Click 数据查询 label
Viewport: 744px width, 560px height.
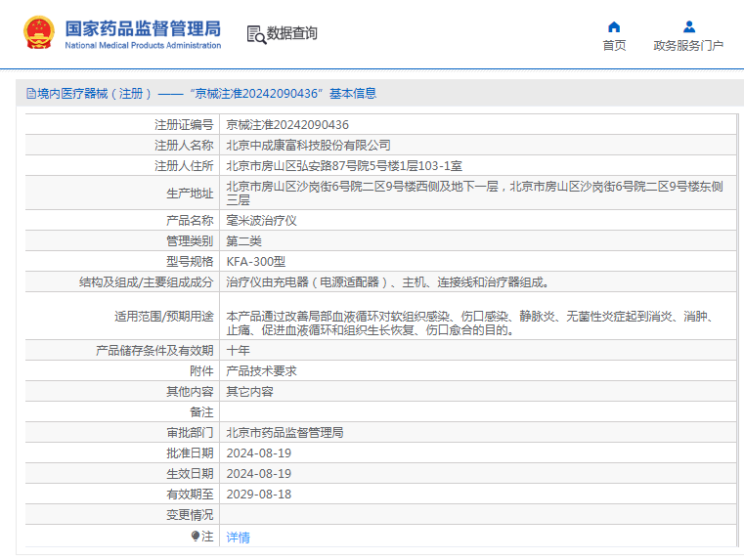pyautogui.click(x=291, y=33)
